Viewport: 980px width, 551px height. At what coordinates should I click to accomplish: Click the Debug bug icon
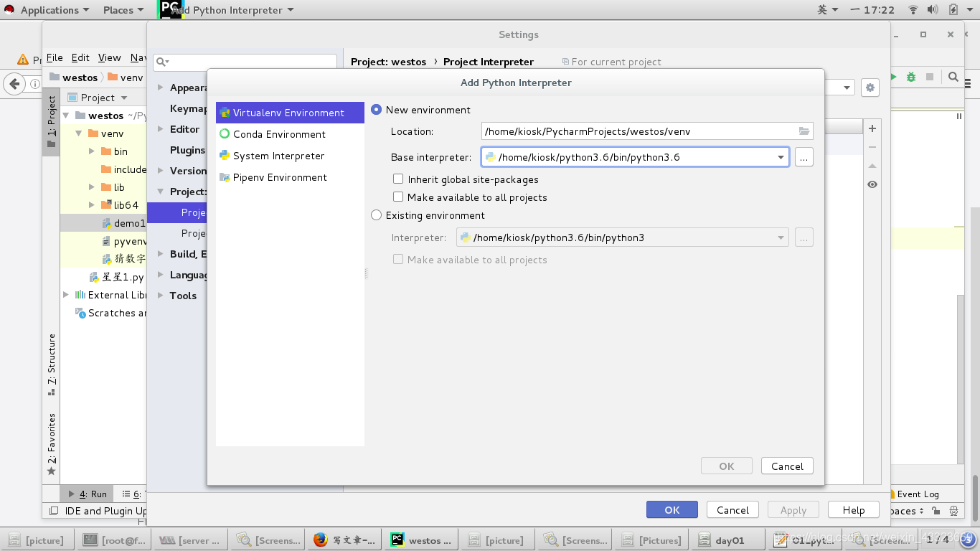click(911, 77)
